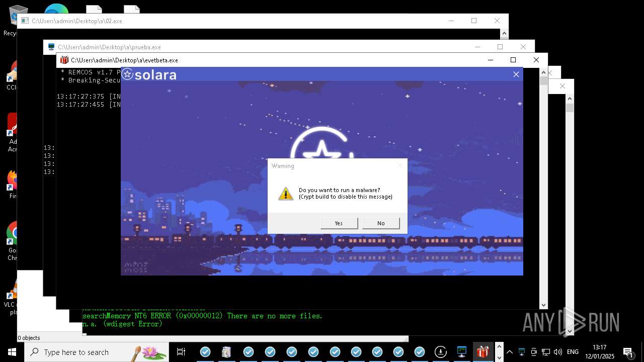Click the evetbeta.exe title bar gift icon
This screenshot has height=362, width=644.
tap(64, 60)
